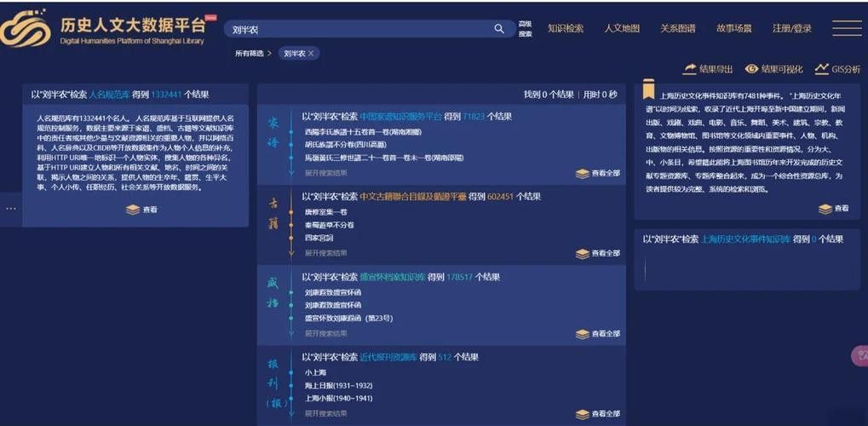
Task: Expand the 所有筛选 filter chevron
Action: tap(269, 54)
